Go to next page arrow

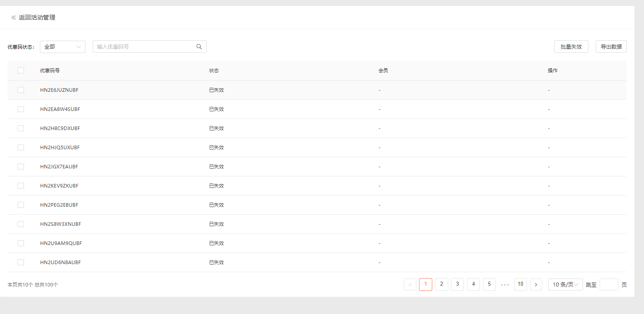[536, 284]
